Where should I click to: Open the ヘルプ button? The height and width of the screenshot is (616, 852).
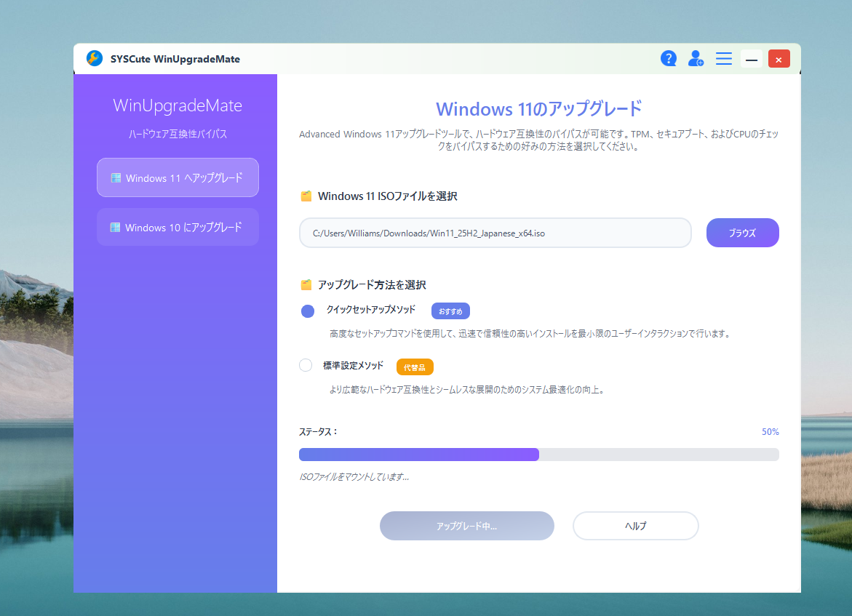[635, 525]
